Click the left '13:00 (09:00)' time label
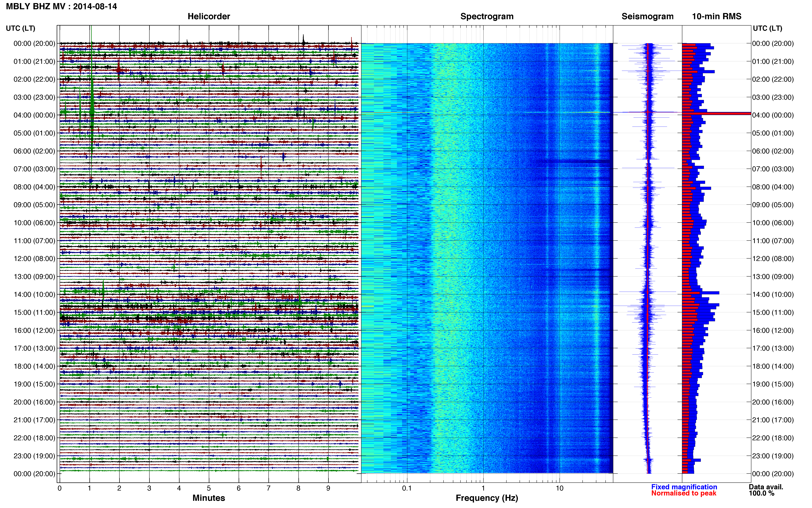This screenshot has width=812, height=508. pos(34,277)
